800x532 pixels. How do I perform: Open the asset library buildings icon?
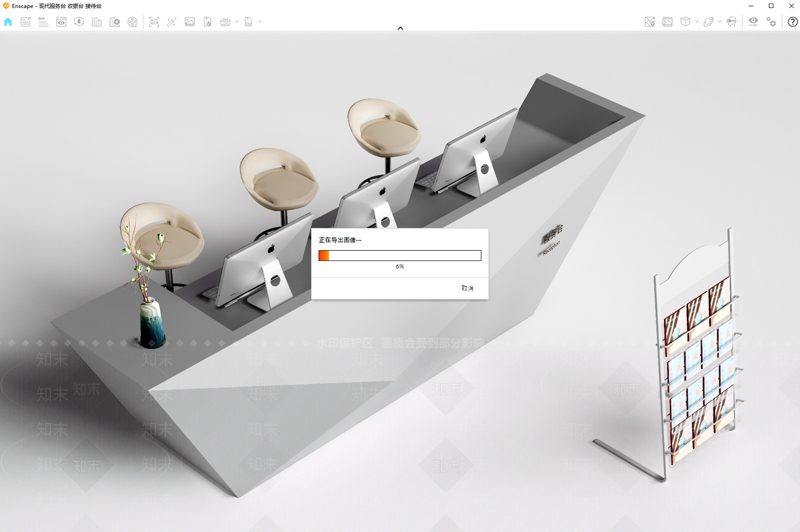point(97,22)
